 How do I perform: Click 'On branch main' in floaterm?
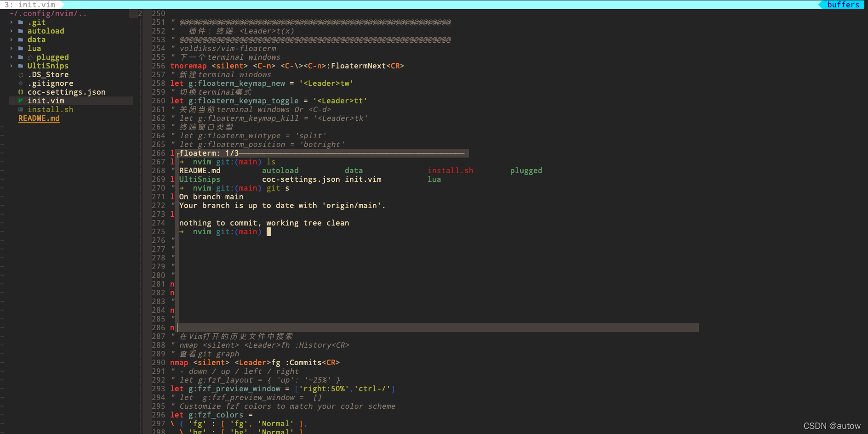coord(211,197)
